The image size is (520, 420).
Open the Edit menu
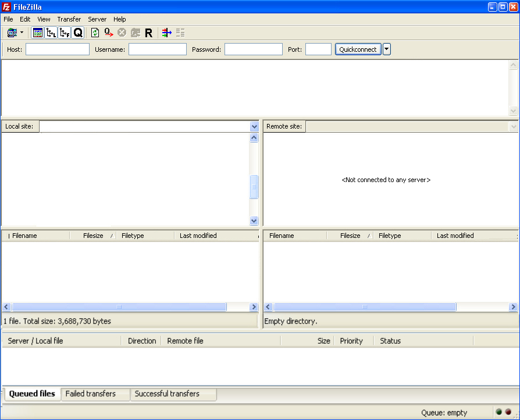coord(25,19)
